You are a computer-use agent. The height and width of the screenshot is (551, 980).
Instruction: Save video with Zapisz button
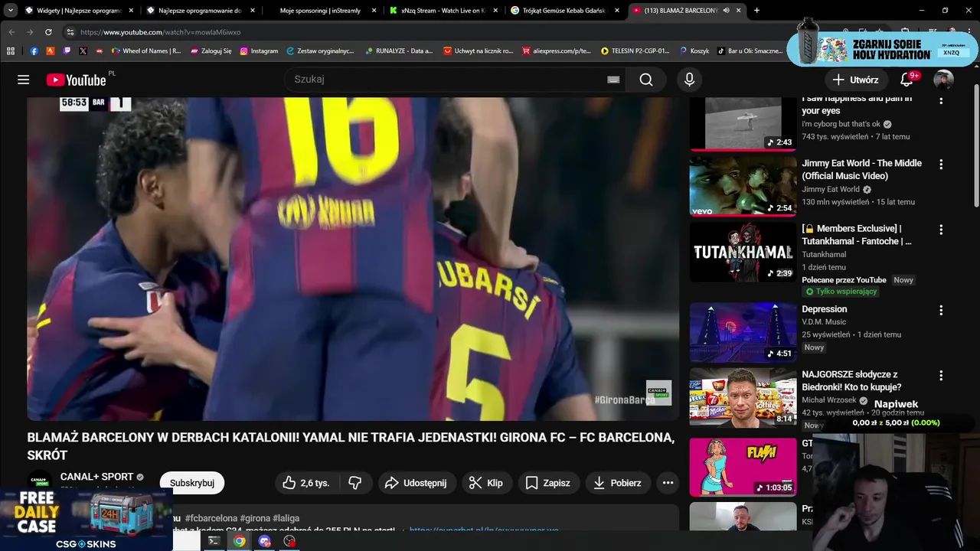[548, 483]
